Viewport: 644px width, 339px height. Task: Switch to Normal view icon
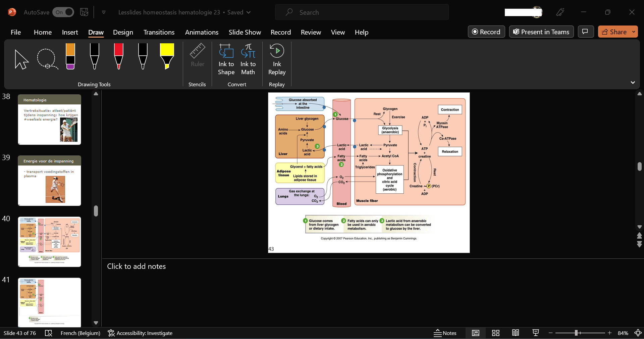pos(476,333)
